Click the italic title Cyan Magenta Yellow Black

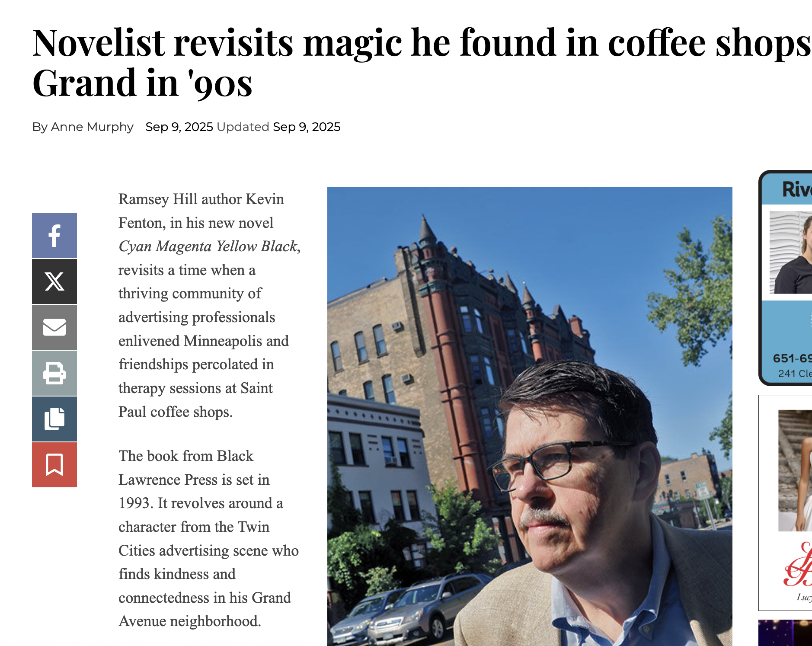tap(208, 246)
